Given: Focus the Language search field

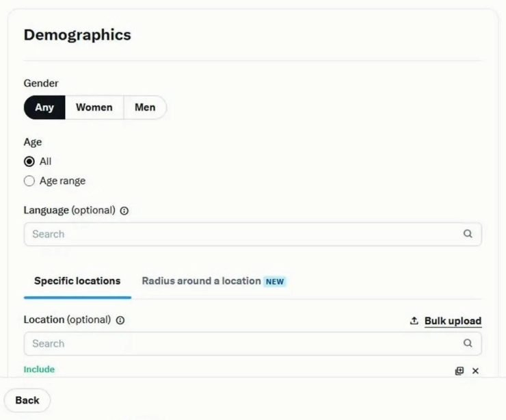Looking at the screenshot, I should tap(253, 234).
